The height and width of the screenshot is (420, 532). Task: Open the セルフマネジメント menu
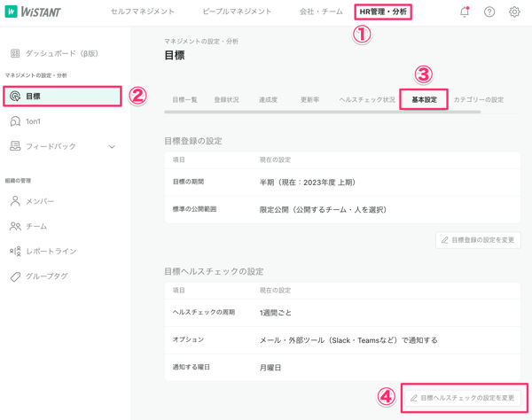pos(142,12)
